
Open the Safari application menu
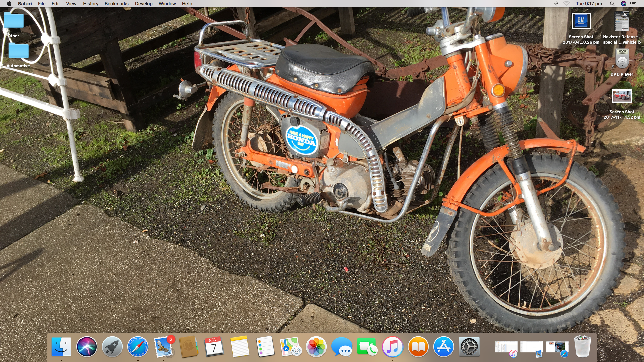point(25,4)
